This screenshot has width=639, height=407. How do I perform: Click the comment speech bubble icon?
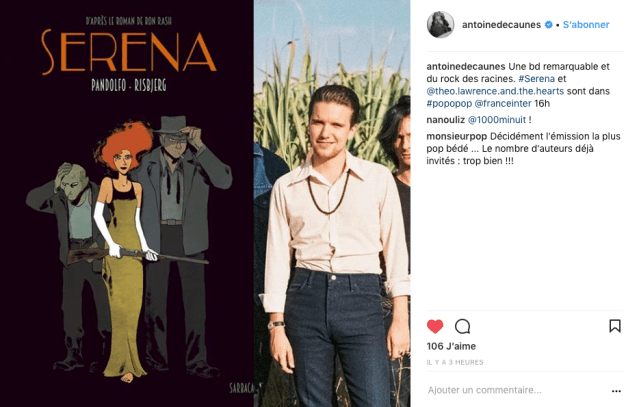(x=463, y=327)
